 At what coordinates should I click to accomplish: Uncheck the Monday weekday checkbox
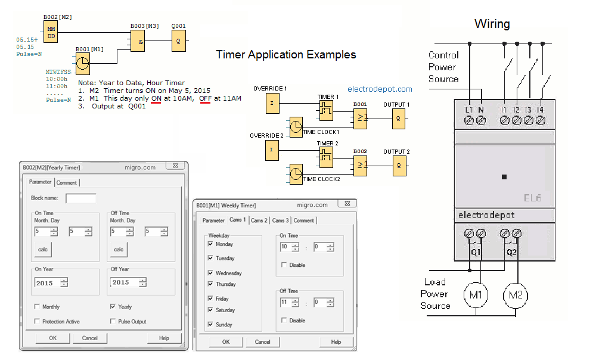tap(210, 244)
